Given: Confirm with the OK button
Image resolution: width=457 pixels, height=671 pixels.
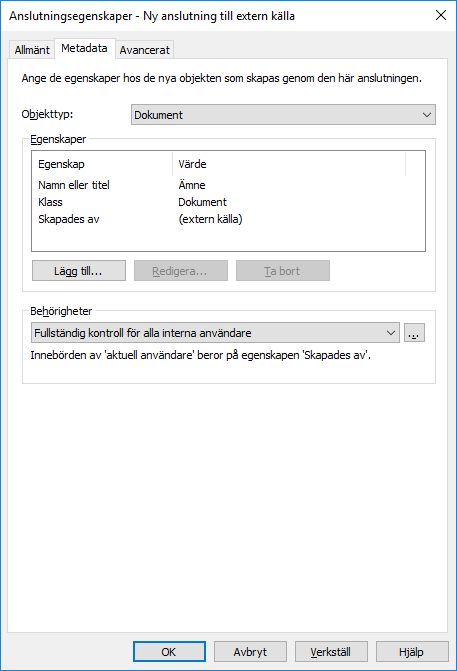Looking at the screenshot, I should point(169,651).
